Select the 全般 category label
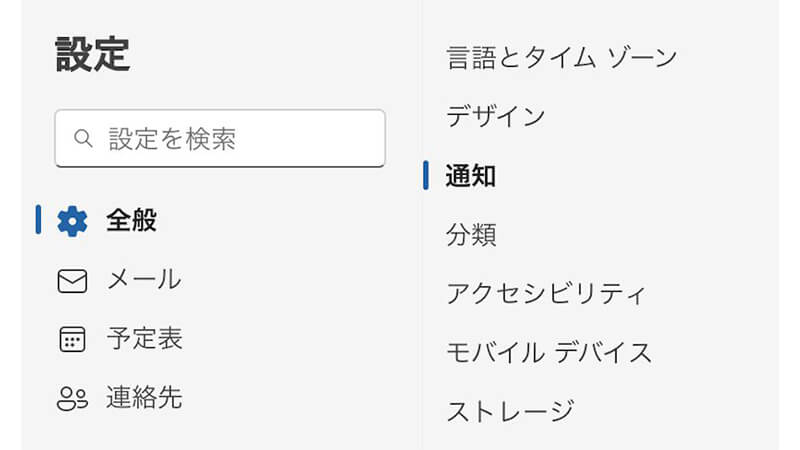The width and height of the screenshot is (800, 450). (132, 221)
